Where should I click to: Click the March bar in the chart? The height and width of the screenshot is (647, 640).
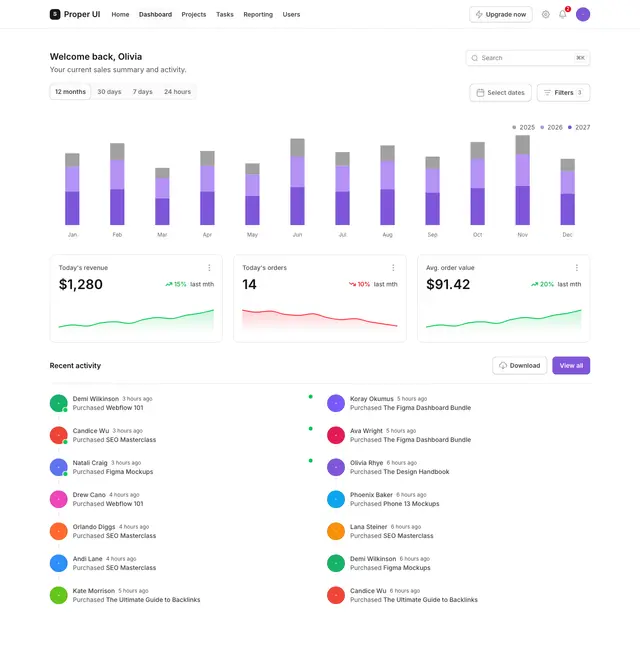point(162,196)
